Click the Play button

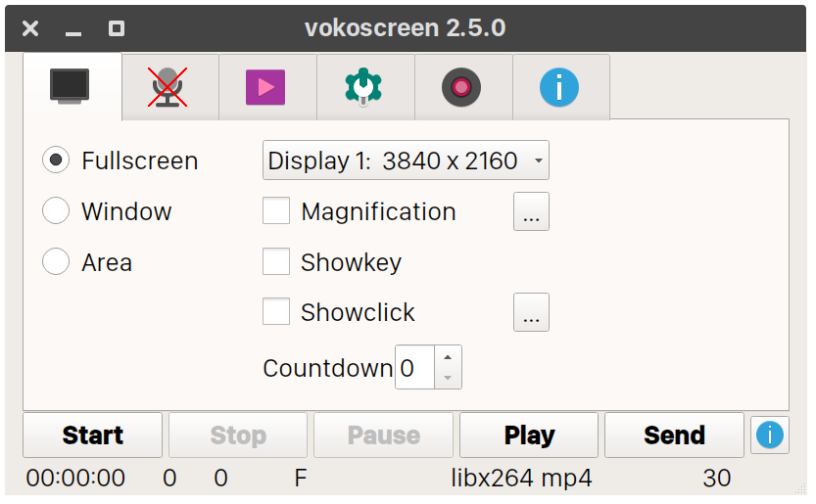click(529, 435)
